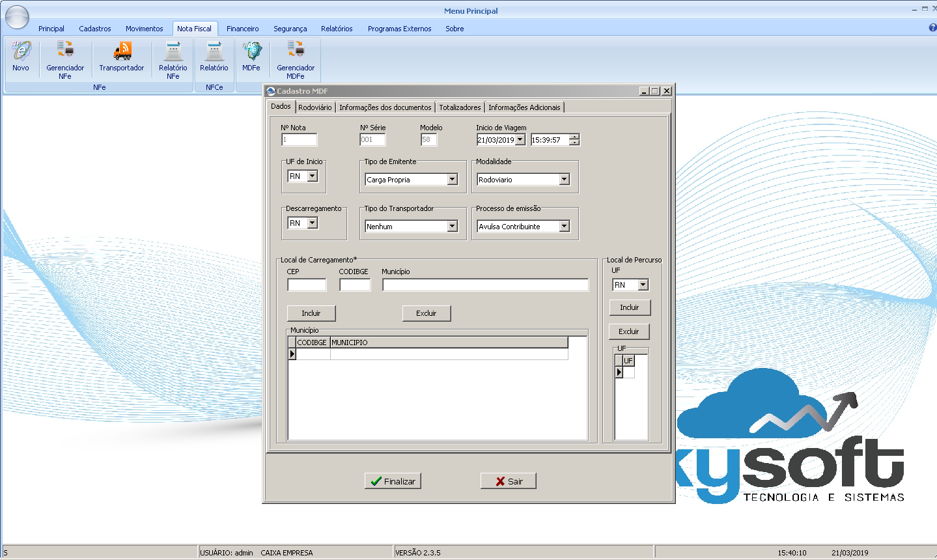
Task: Click status bar clock 15:40:10
Action: tap(792, 553)
